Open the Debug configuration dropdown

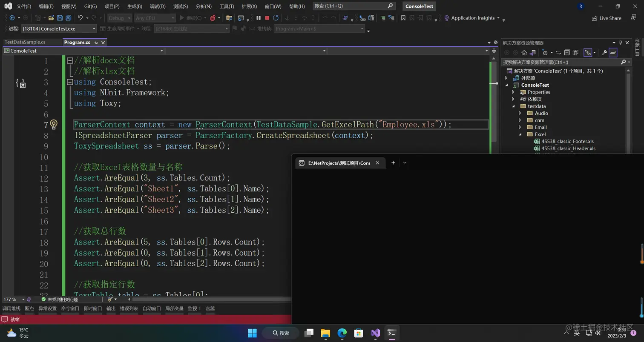coord(119,18)
